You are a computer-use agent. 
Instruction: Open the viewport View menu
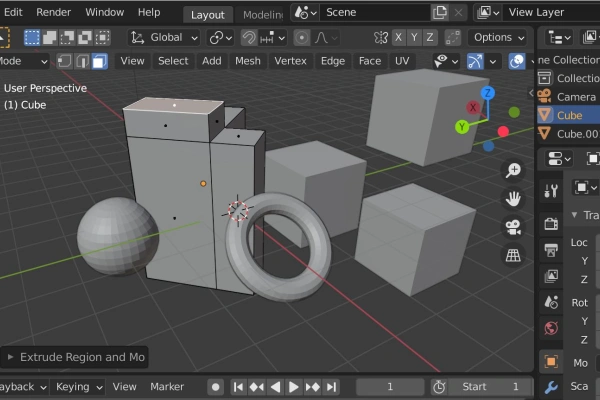click(132, 61)
